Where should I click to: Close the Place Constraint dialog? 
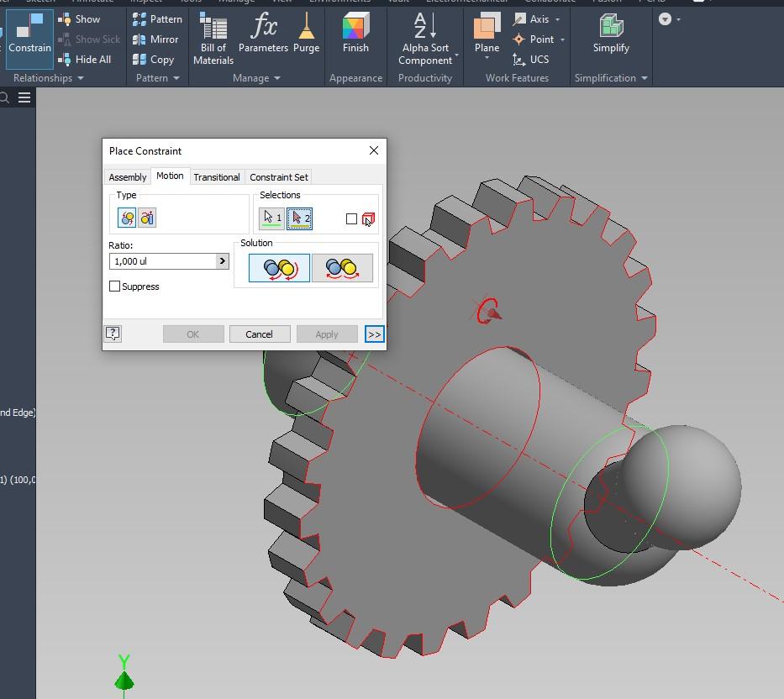coord(373,150)
